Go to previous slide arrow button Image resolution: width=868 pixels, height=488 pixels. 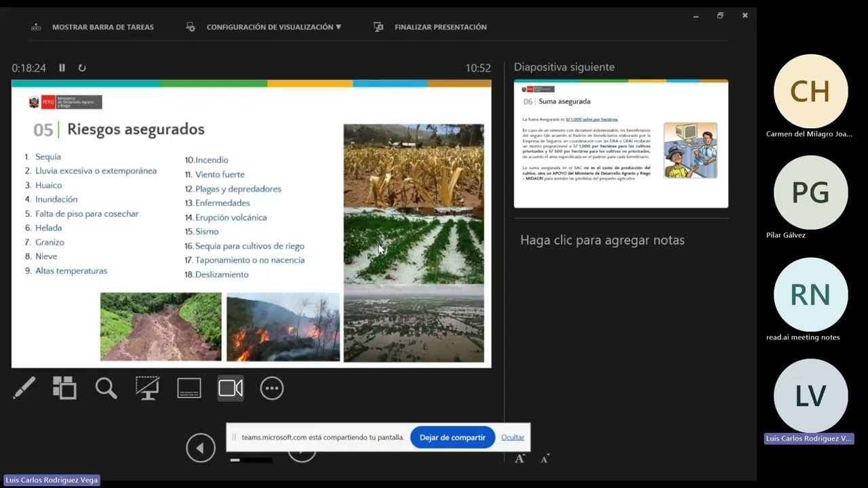coord(201,448)
